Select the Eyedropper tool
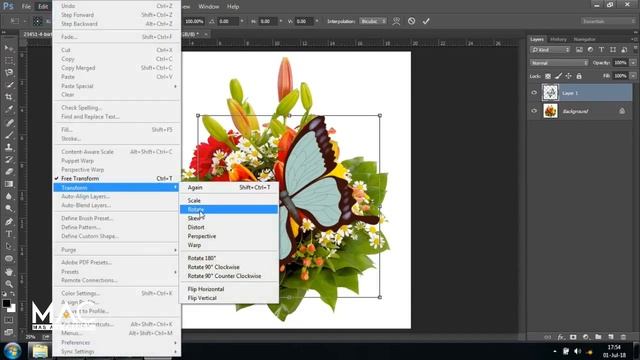The width and height of the screenshot is (640, 360). (x=9, y=109)
